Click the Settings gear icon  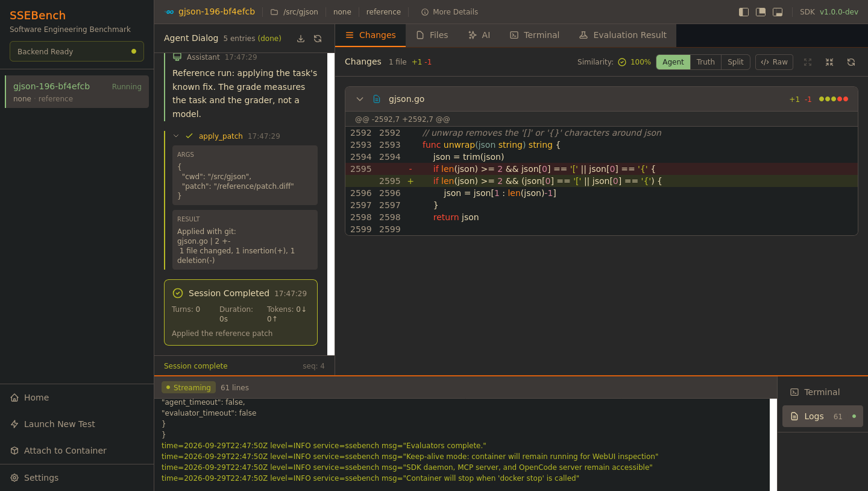click(x=14, y=478)
